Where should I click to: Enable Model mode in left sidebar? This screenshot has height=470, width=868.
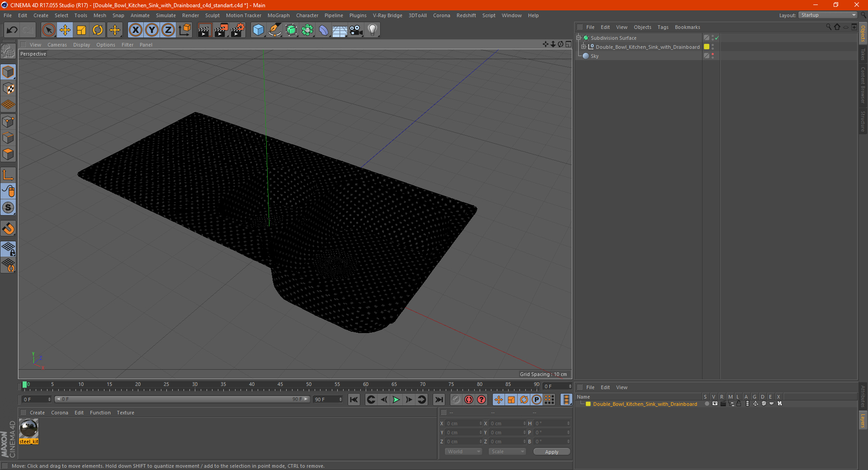[8, 72]
